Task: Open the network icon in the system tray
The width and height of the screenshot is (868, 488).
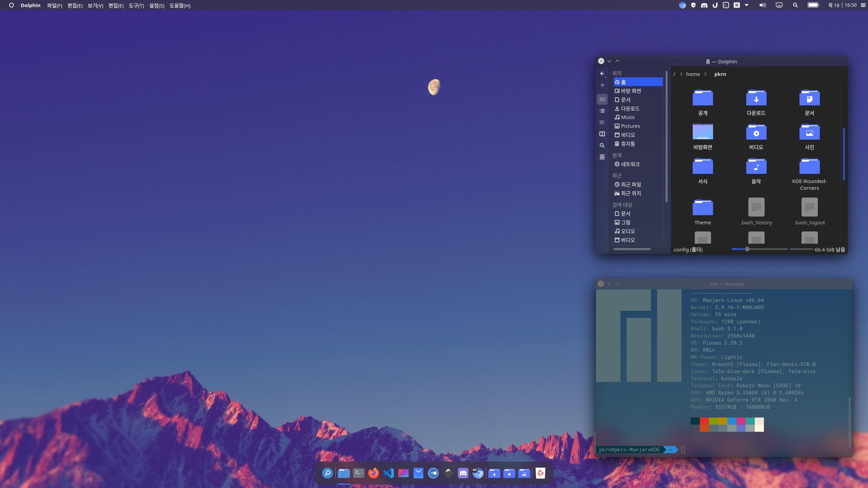Action: pyautogui.click(x=779, y=5)
